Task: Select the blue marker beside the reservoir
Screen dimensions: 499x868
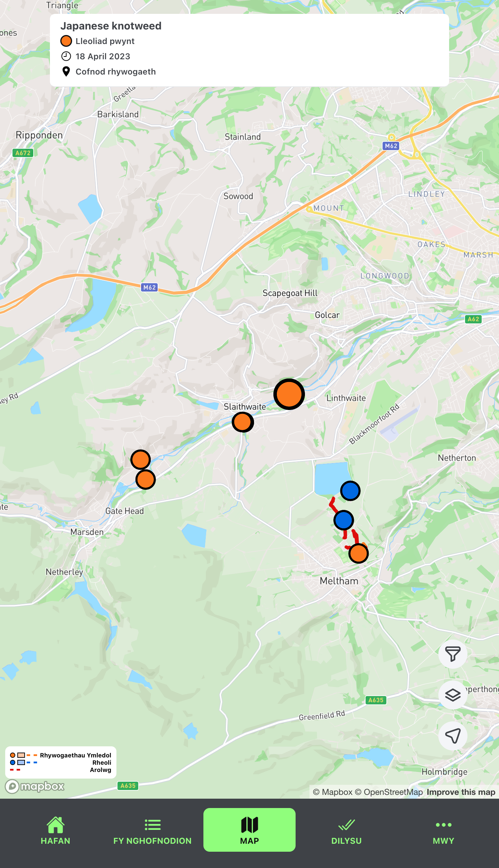Action: [350, 491]
